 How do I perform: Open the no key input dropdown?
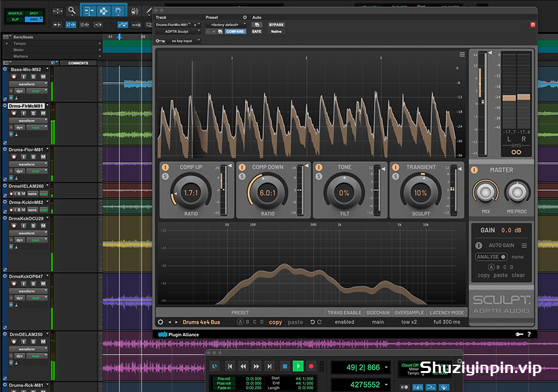tap(184, 41)
